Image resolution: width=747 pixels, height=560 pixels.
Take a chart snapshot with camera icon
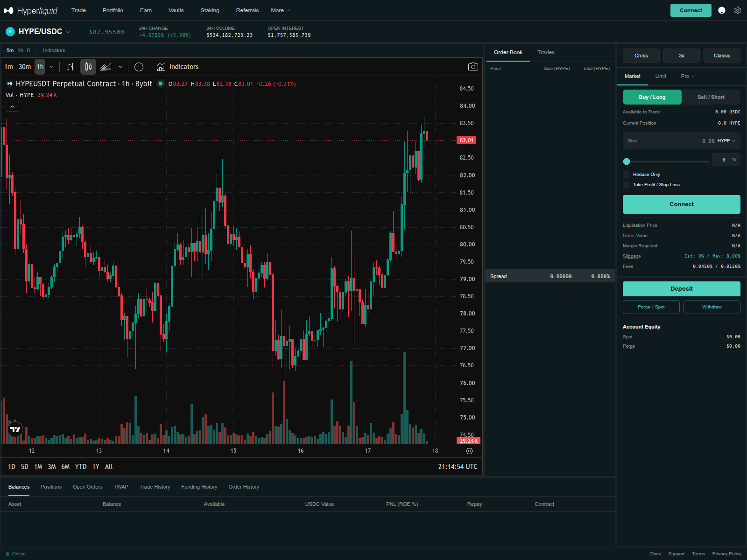click(473, 67)
